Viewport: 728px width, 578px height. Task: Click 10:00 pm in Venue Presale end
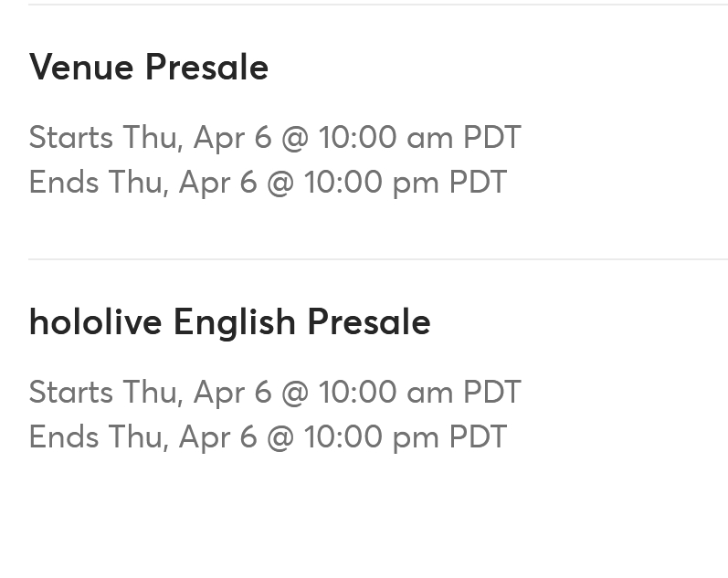pyautogui.click(x=371, y=182)
